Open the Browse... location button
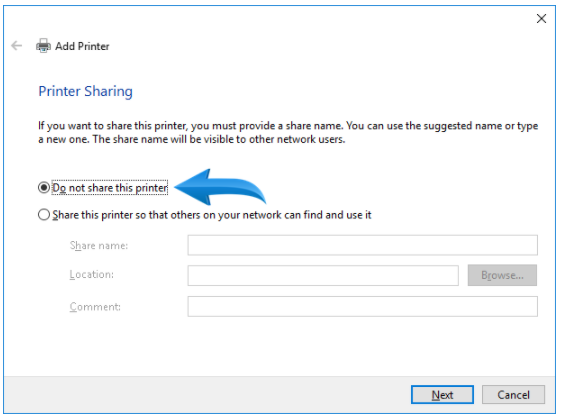Image resolution: width=562 pixels, height=418 pixels. [x=502, y=275]
